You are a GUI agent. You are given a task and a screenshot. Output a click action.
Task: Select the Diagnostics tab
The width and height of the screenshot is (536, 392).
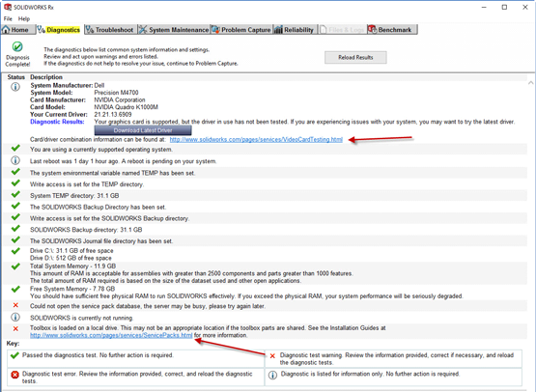click(59, 30)
